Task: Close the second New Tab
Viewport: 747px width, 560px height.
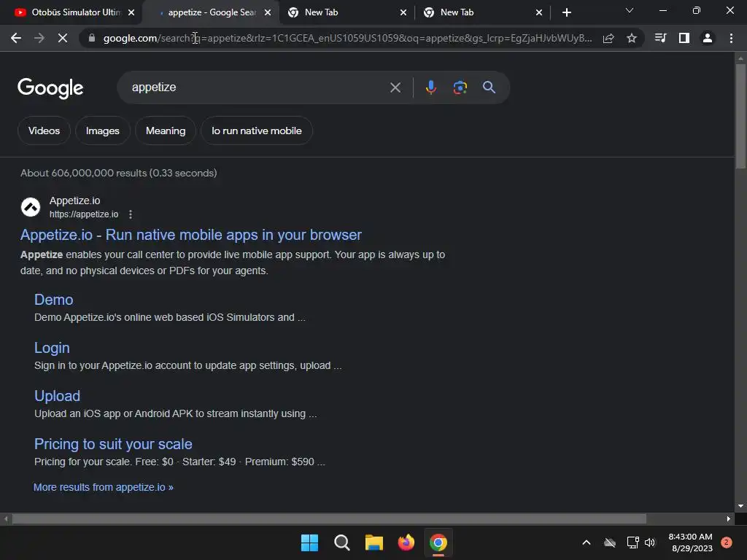Action: [x=539, y=12]
